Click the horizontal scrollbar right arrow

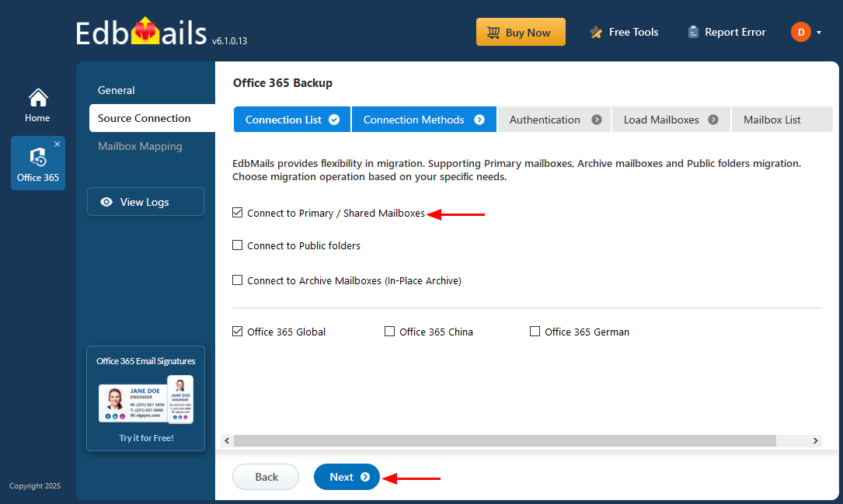click(x=816, y=440)
